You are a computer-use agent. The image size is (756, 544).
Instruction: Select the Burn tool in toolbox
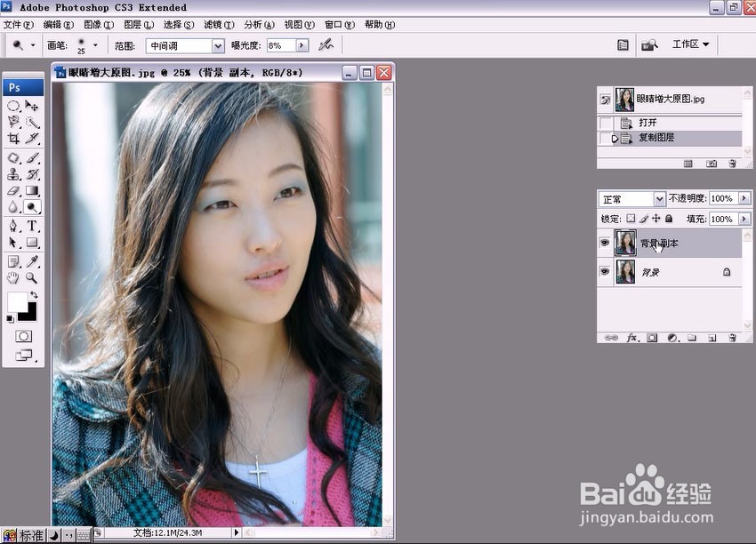pyautogui.click(x=32, y=207)
